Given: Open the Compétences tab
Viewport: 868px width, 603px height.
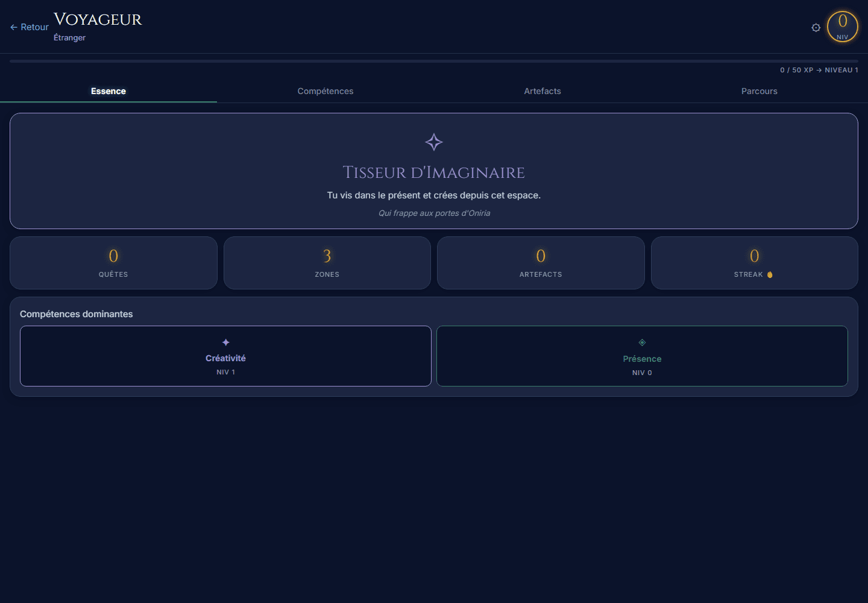Looking at the screenshot, I should (x=325, y=91).
